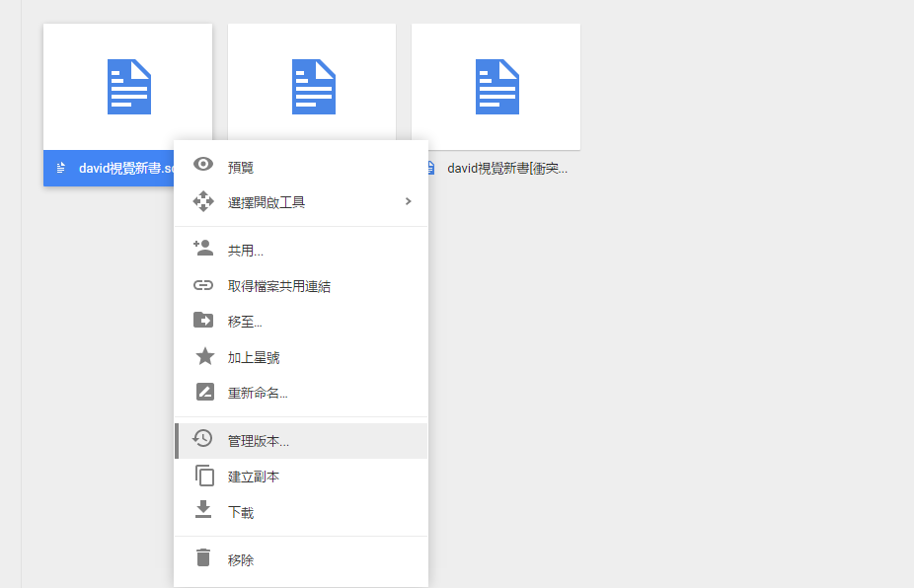Select the middle document thumbnail
The width and height of the screenshot is (914, 588).
(x=312, y=82)
